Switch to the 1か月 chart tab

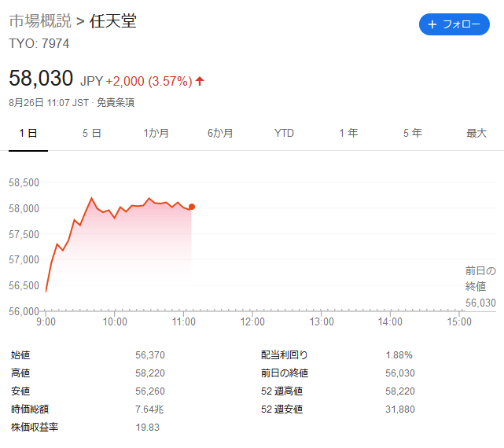[x=156, y=133]
